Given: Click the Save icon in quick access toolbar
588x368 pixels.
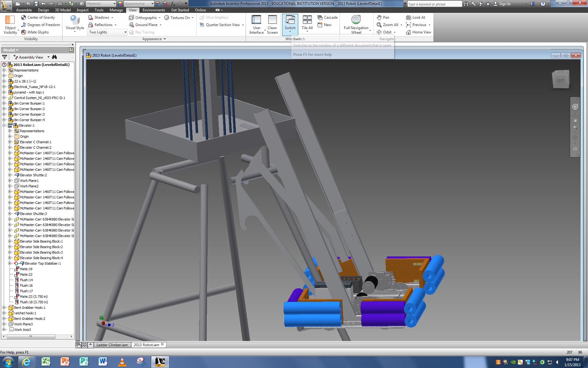Looking at the screenshot, I should pos(36,4).
